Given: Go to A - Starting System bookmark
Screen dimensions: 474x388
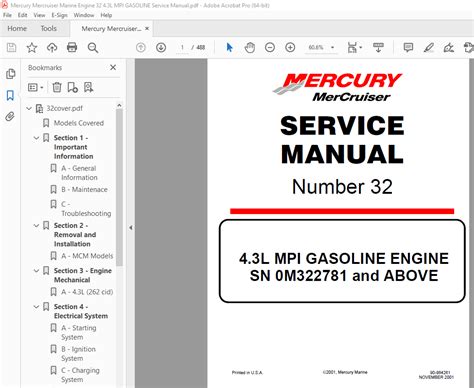Looking at the screenshot, I should (x=79, y=332).
